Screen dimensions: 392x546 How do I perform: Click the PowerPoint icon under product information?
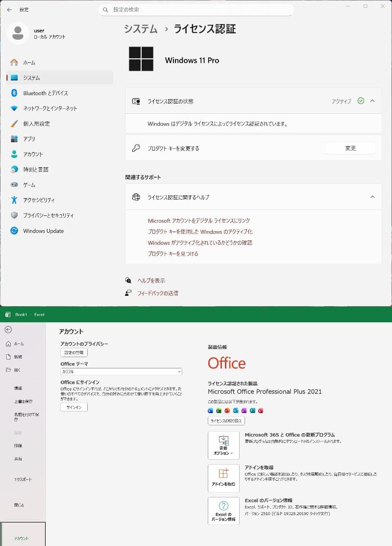227,411
